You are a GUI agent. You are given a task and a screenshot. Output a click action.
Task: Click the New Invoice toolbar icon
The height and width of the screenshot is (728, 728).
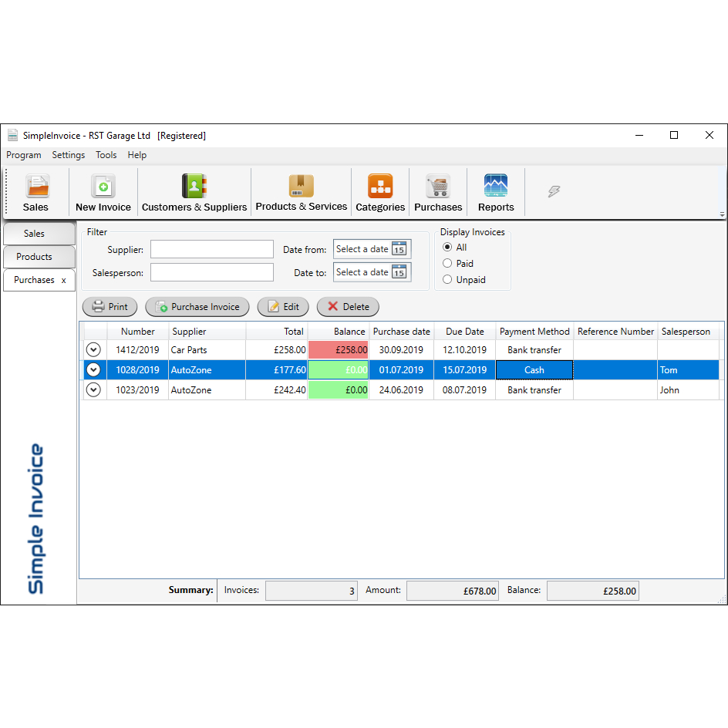pyautogui.click(x=103, y=187)
